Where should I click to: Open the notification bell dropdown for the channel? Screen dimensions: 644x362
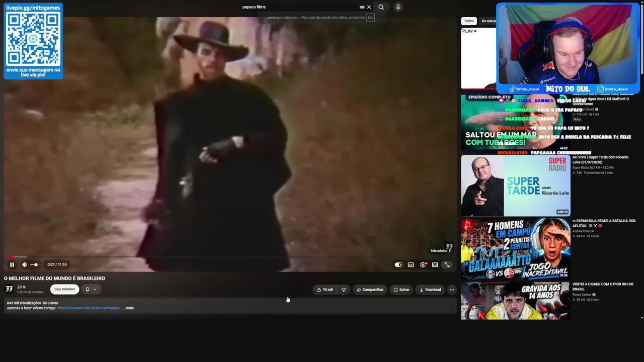coord(91,289)
